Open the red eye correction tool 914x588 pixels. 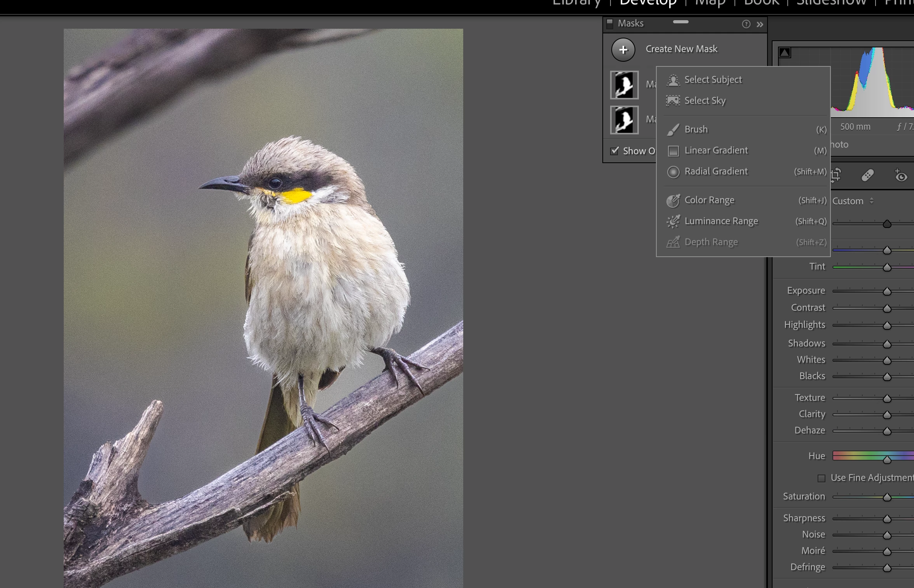pos(900,176)
